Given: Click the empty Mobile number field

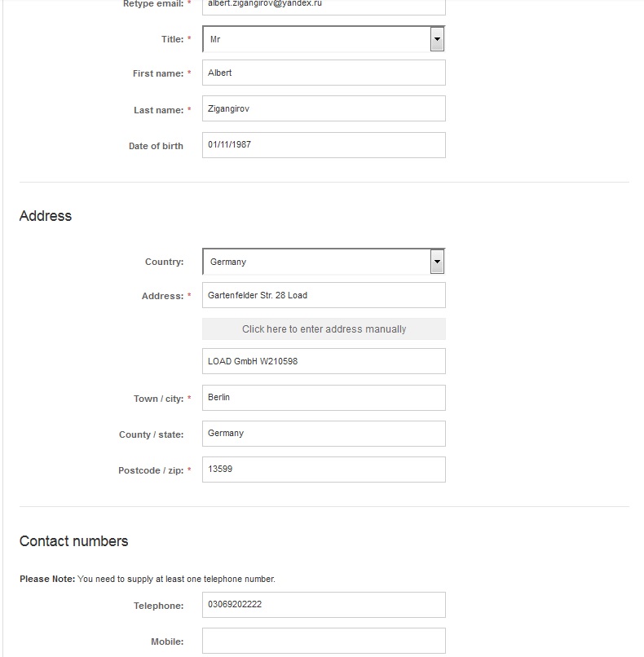Looking at the screenshot, I should 324,641.
